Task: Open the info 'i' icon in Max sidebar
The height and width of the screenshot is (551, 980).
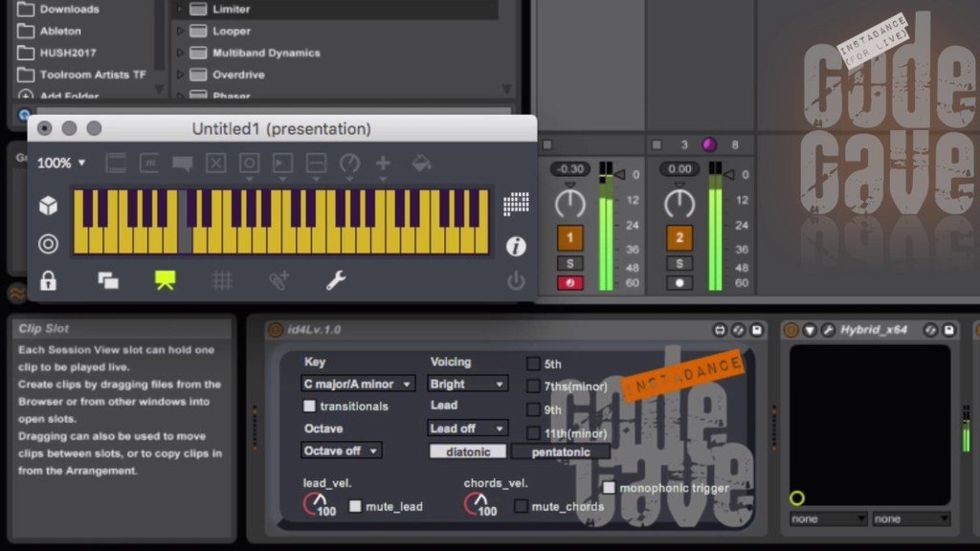Action: 516,246
